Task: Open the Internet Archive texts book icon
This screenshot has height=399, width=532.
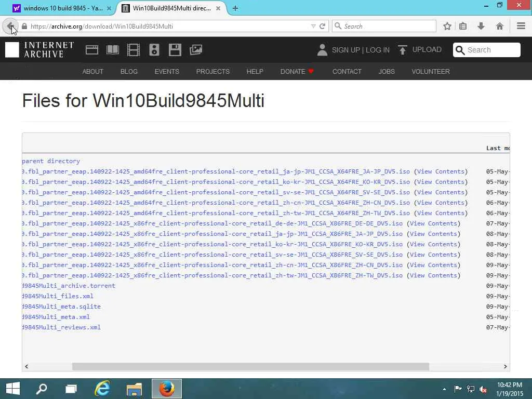Action: tap(113, 50)
